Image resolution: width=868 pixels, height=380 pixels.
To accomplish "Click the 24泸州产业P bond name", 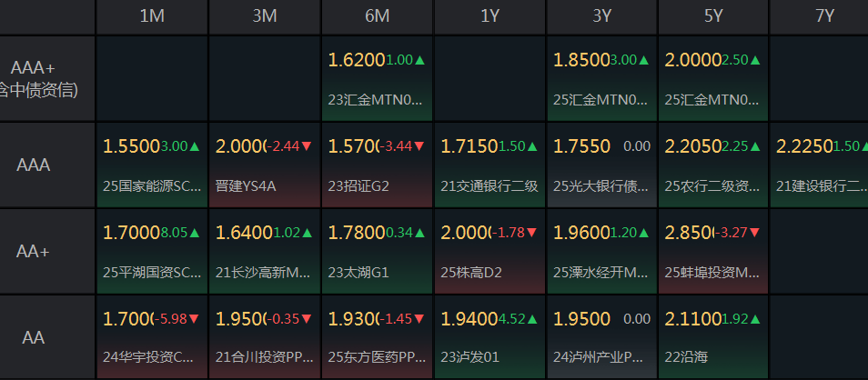I will tap(599, 357).
